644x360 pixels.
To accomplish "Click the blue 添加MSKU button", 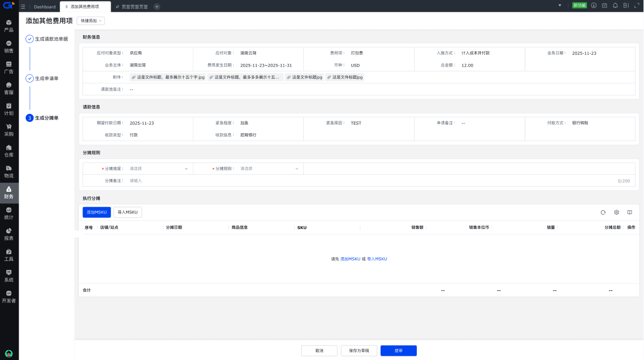I will pos(96,212).
